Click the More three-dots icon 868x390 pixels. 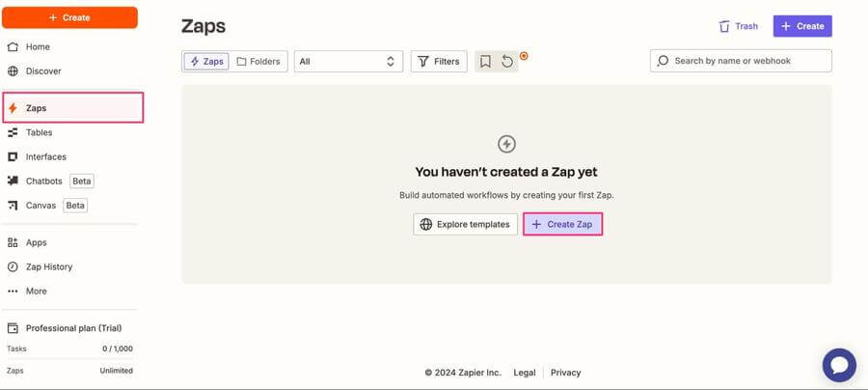click(13, 292)
